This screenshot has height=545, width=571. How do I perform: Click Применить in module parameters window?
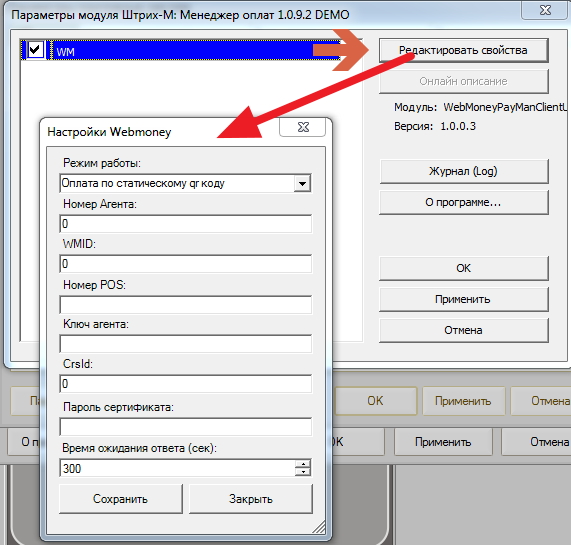click(464, 299)
